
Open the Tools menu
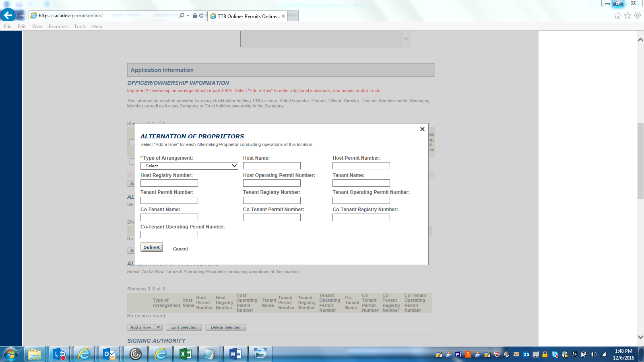(x=80, y=27)
